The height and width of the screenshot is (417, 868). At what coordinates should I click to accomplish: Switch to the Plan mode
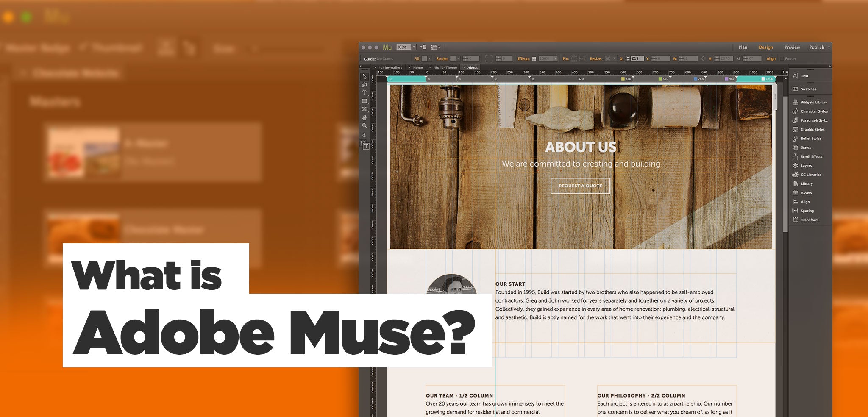tap(743, 47)
